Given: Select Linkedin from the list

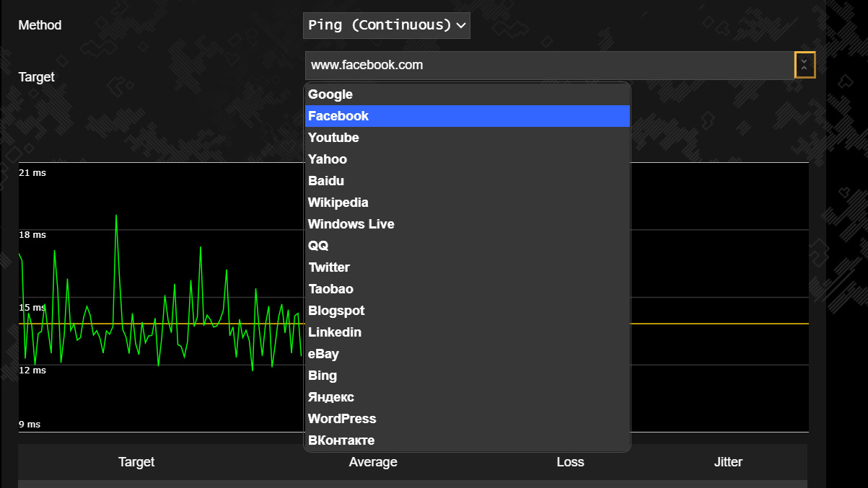Looking at the screenshot, I should (467, 332).
